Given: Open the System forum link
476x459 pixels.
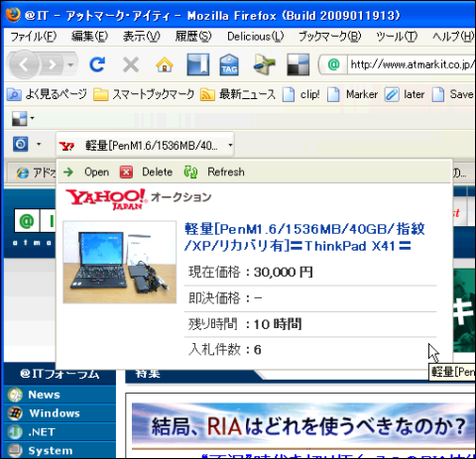Looking at the screenshot, I should coord(51,451).
